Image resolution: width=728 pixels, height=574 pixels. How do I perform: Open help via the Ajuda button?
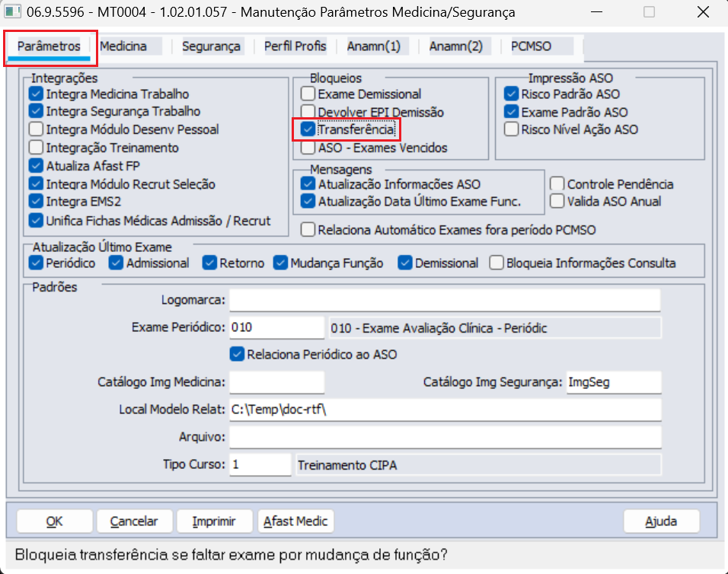point(661,521)
